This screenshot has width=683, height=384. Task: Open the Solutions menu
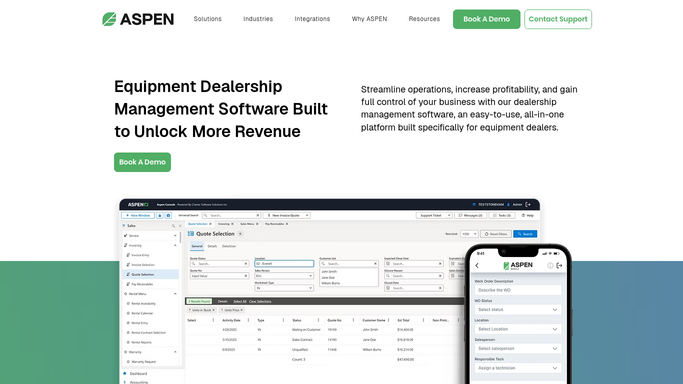[x=207, y=19]
